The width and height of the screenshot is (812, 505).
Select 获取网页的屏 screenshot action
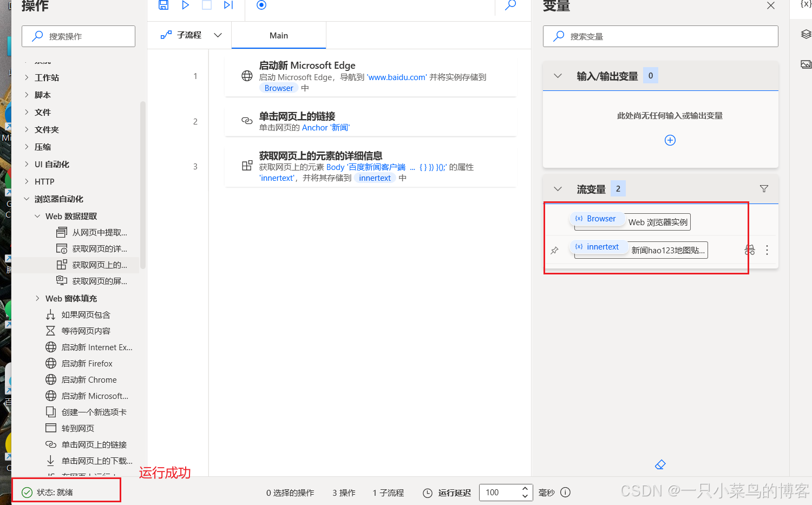[92, 281]
